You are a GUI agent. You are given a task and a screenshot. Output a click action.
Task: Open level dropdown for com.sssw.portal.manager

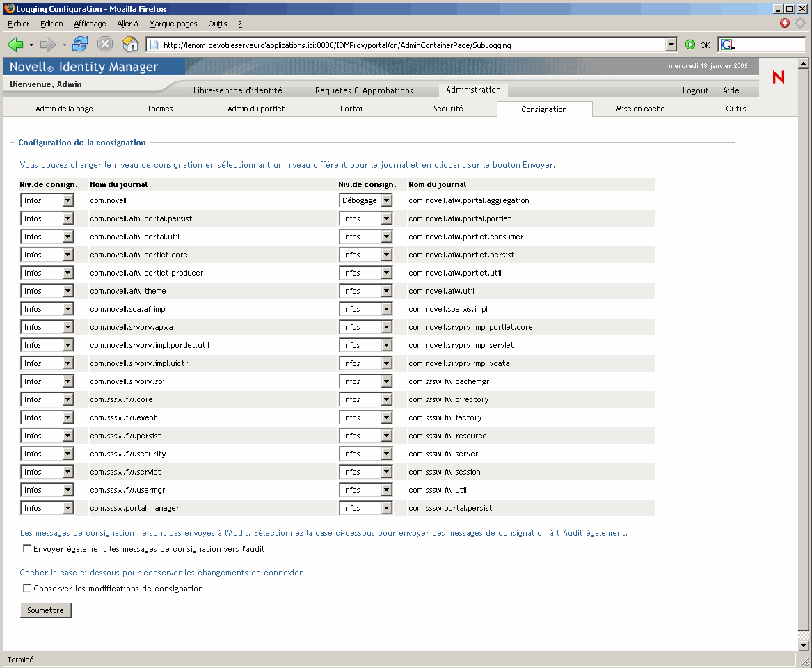pos(47,508)
